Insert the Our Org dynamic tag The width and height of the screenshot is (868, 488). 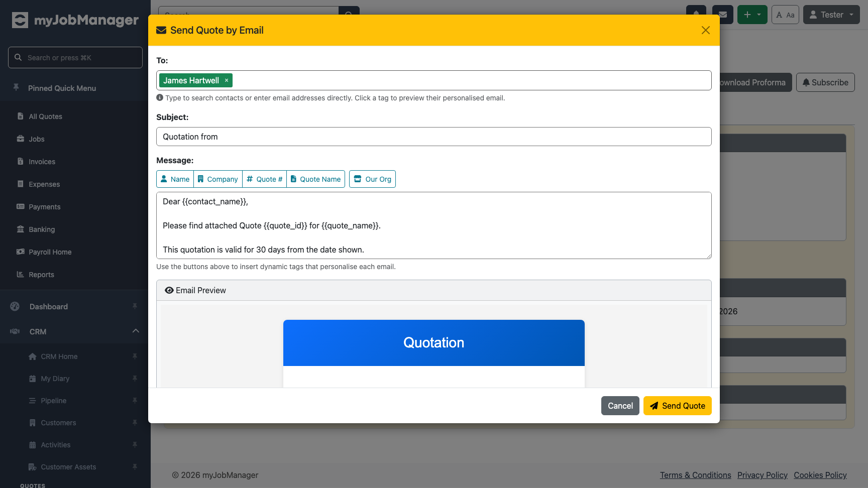coord(372,179)
